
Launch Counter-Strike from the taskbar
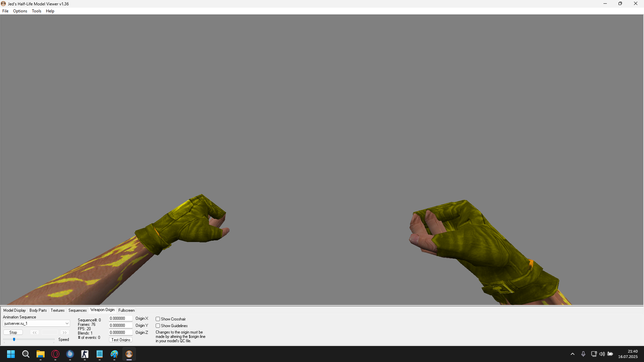click(85, 354)
